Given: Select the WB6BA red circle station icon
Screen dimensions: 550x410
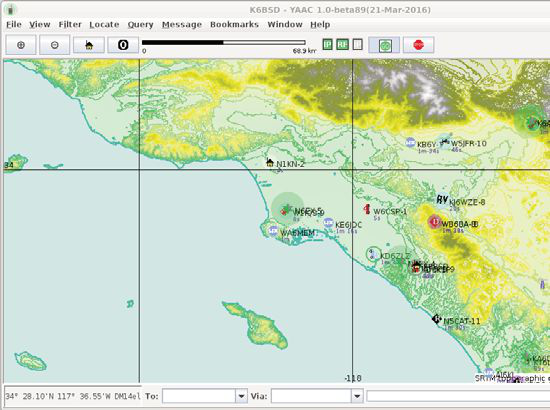Looking at the screenshot, I should tap(435, 222).
